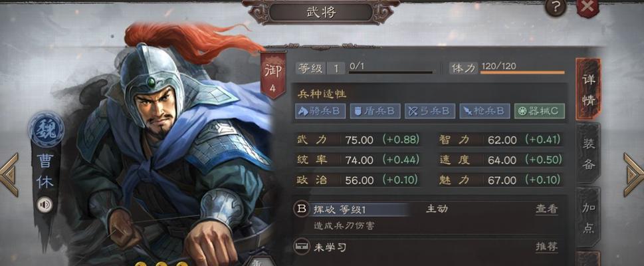644x266 pixels.
Task: Close the 武将 panel with red X
Action: tap(588, 7)
